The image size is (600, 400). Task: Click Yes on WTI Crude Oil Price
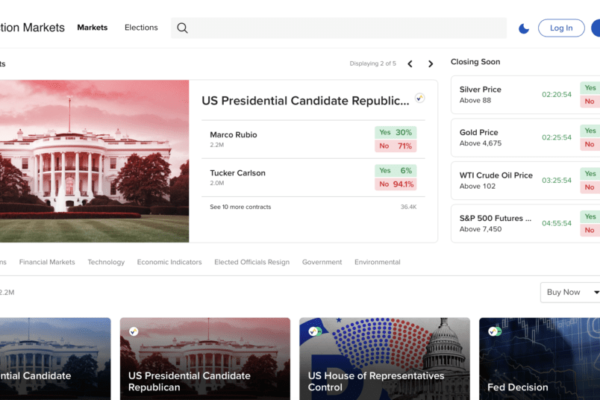[x=590, y=174]
